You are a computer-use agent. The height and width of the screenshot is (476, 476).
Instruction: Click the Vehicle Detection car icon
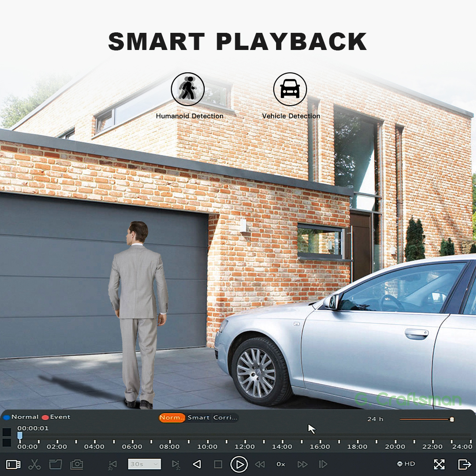(290, 89)
